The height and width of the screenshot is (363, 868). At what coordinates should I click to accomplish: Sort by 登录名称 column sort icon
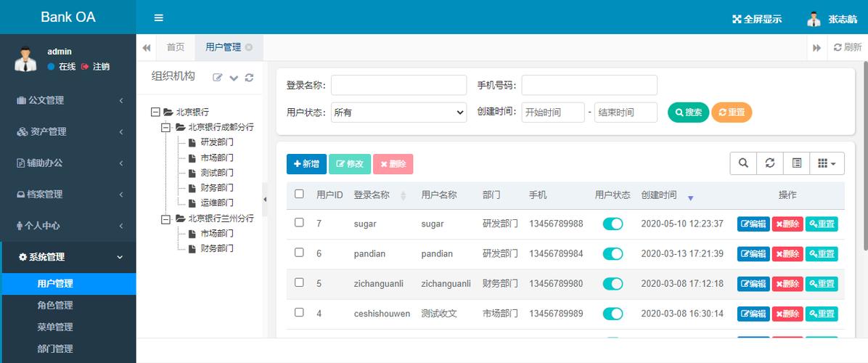tap(403, 196)
